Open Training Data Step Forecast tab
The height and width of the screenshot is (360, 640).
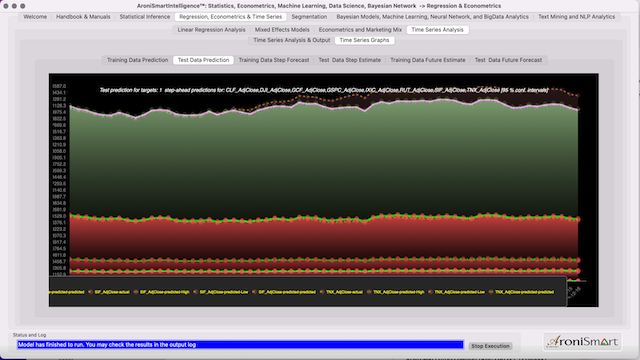coord(273,60)
